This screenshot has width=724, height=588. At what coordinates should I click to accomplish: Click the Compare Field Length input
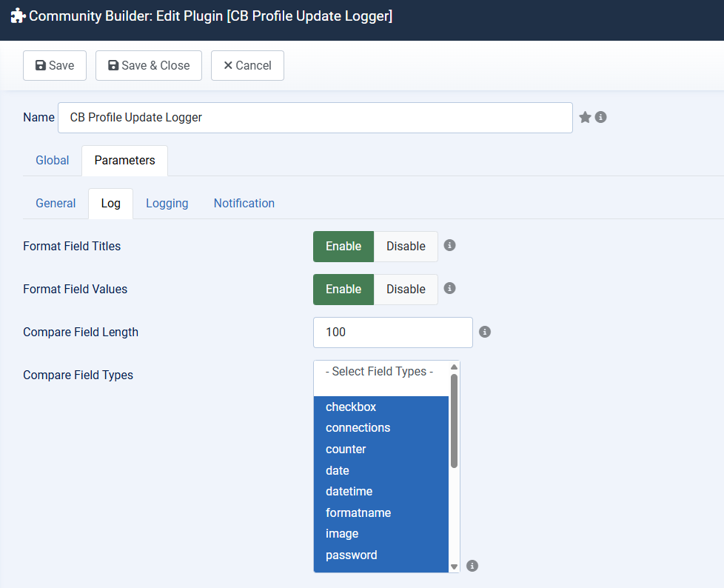(393, 332)
